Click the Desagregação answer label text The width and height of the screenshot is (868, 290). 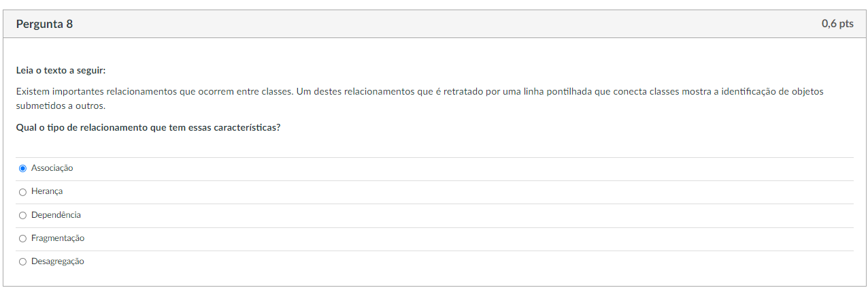58,261
